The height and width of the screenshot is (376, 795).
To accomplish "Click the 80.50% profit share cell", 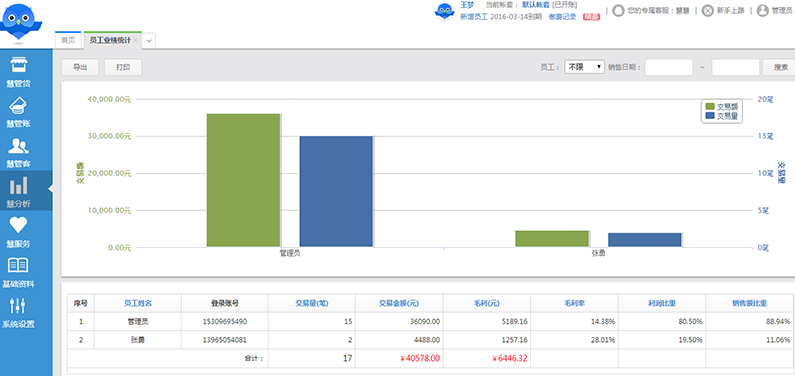I will [662, 322].
